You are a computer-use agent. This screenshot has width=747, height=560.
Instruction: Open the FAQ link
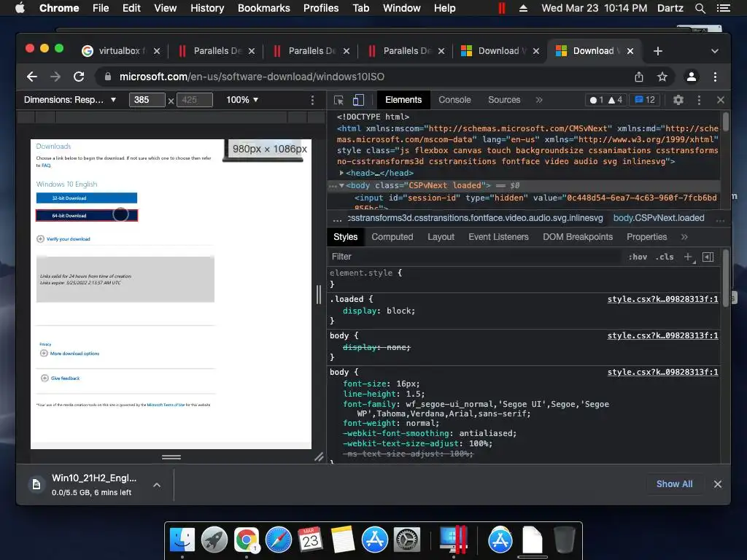click(x=46, y=166)
